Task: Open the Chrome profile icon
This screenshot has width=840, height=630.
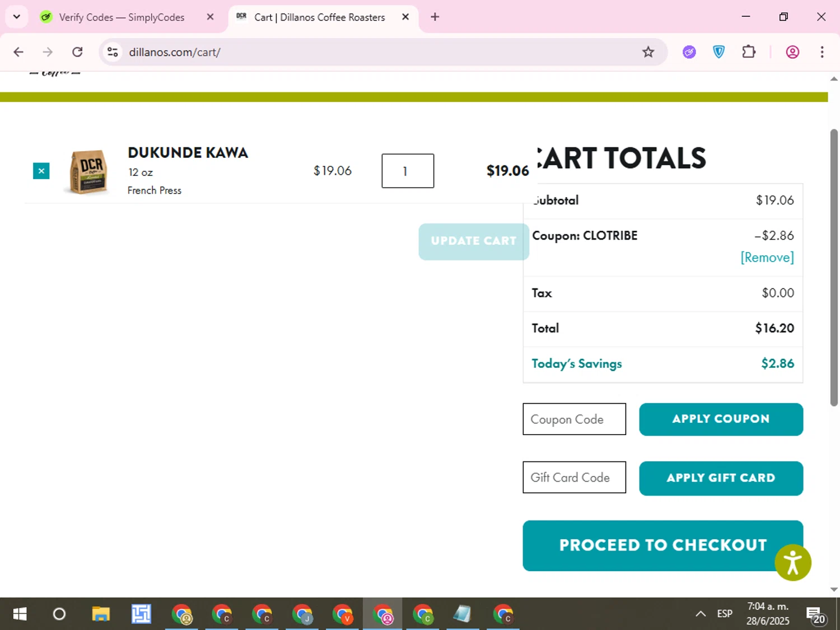Action: tap(792, 52)
